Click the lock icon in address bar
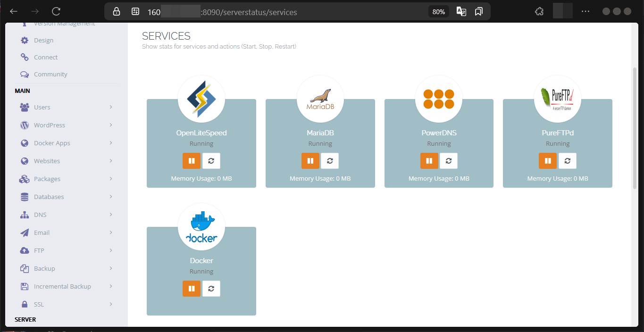Screen dimensions: 644x332 coord(117,12)
